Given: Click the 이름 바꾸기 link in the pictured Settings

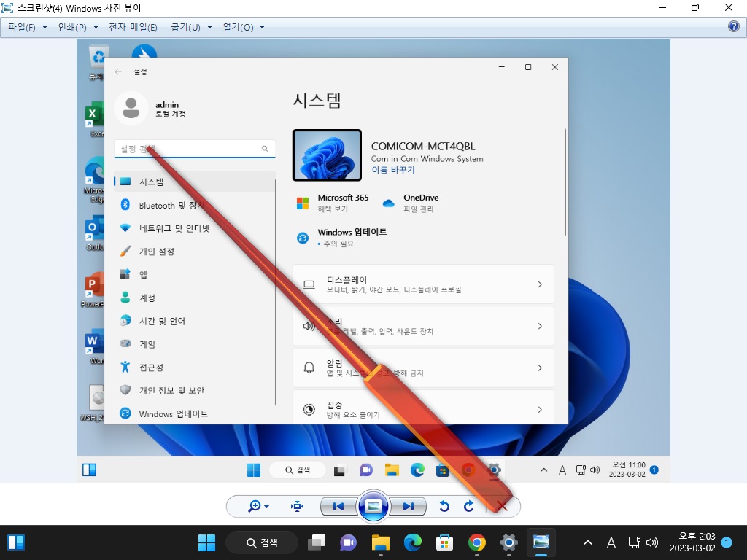Looking at the screenshot, I should [393, 170].
